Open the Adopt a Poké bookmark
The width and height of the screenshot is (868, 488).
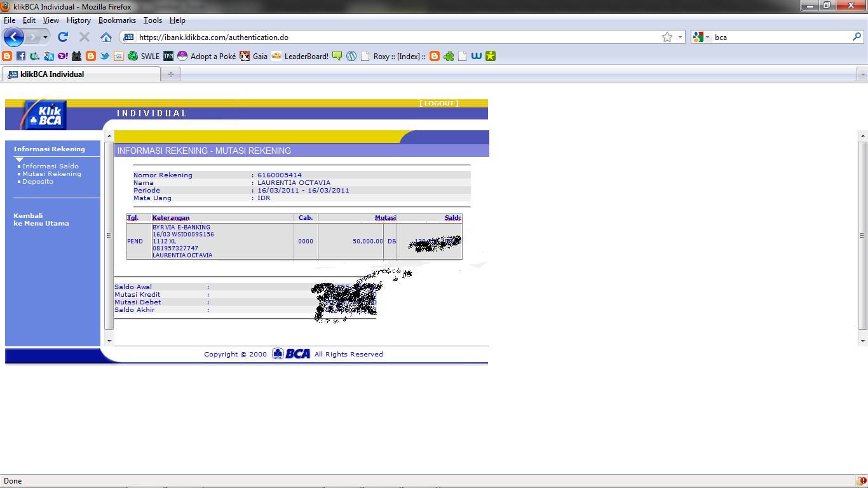(x=207, y=56)
